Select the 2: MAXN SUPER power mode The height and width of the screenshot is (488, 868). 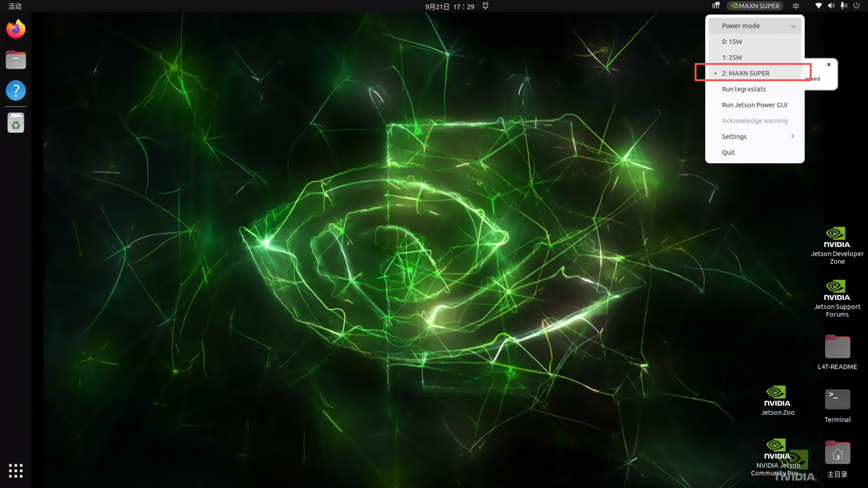point(755,73)
